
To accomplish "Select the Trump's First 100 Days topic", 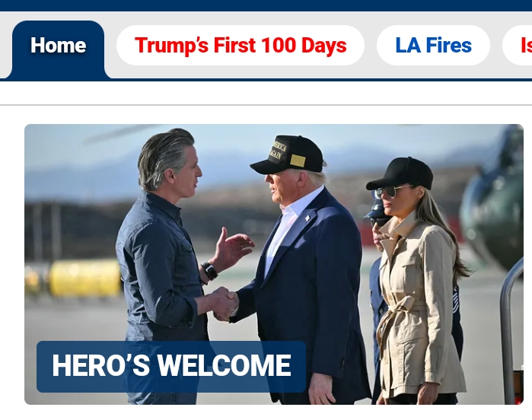I will pos(241,45).
